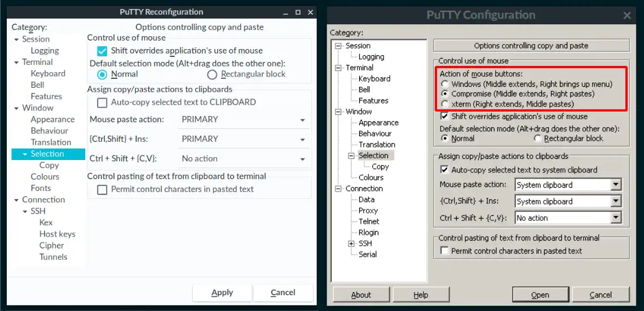Select Host keys in Reconfiguration tree
Image resolution: width=644 pixels, height=311 pixels.
click(x=58, y=234)
